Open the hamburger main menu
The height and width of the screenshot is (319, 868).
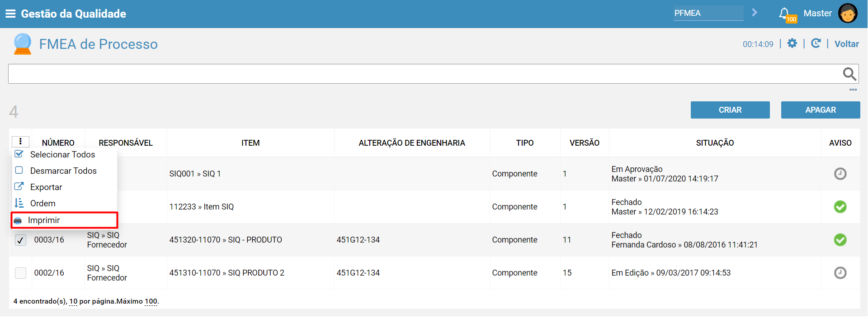pos(10,14)
